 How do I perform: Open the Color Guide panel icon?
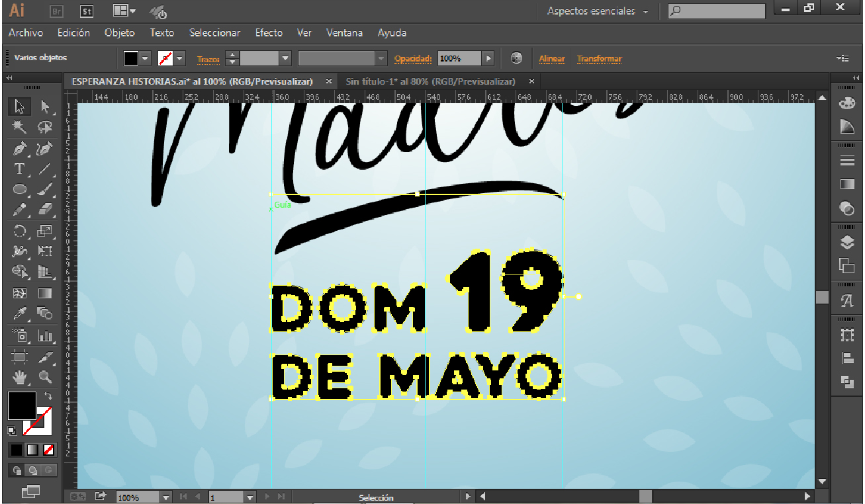846,126
